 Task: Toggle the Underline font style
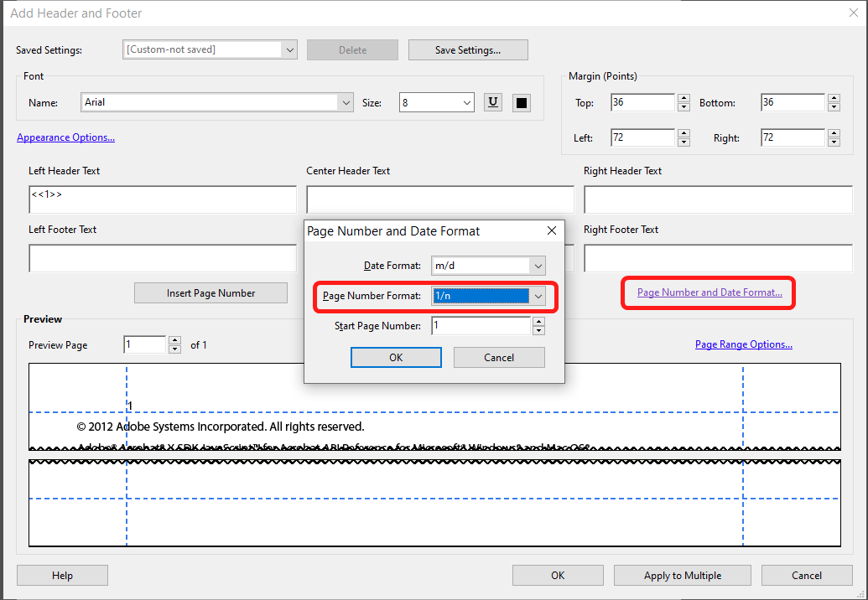coord(492,102)
